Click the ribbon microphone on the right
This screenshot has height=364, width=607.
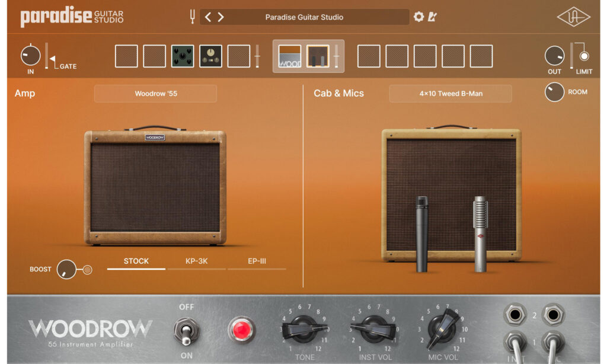click(x=480, y=234)
